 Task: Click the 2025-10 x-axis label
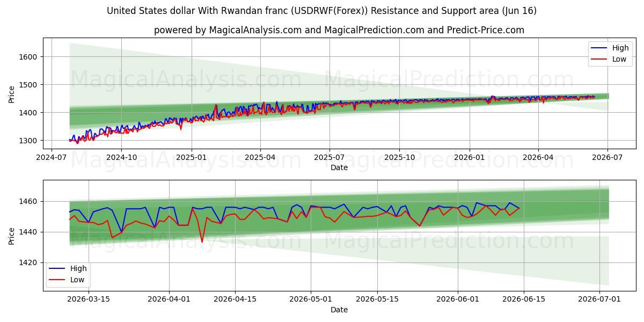pyautogui.click(x=399, y=157)
